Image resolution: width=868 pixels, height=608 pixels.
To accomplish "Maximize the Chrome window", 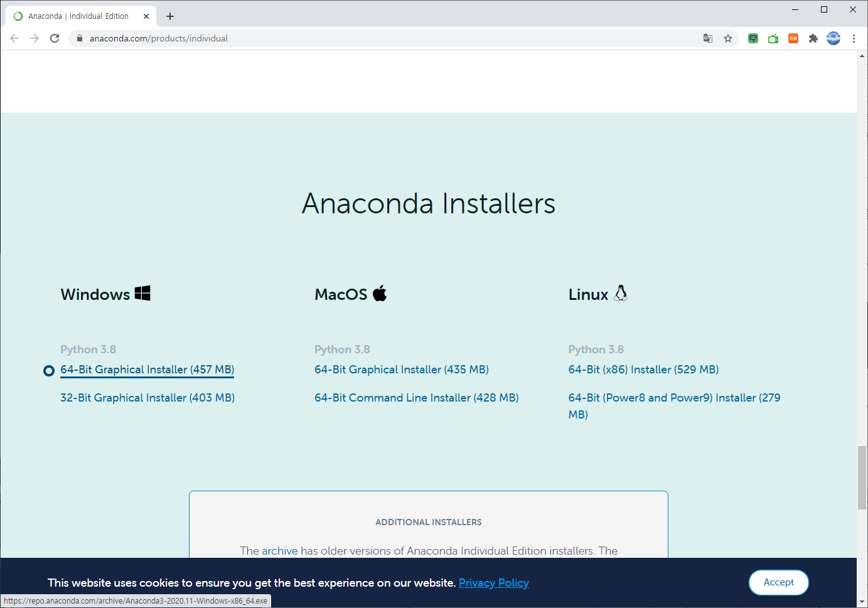I will click(824, 9).
